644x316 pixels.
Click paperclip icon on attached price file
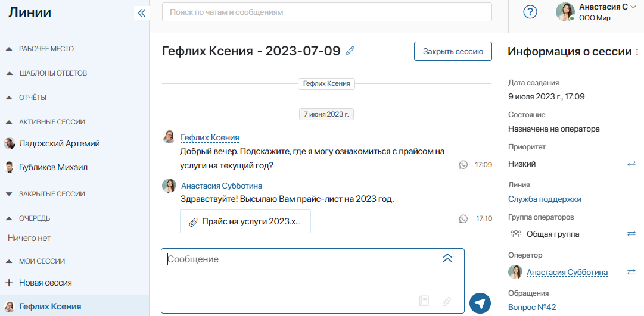click(x=193, y=222)
